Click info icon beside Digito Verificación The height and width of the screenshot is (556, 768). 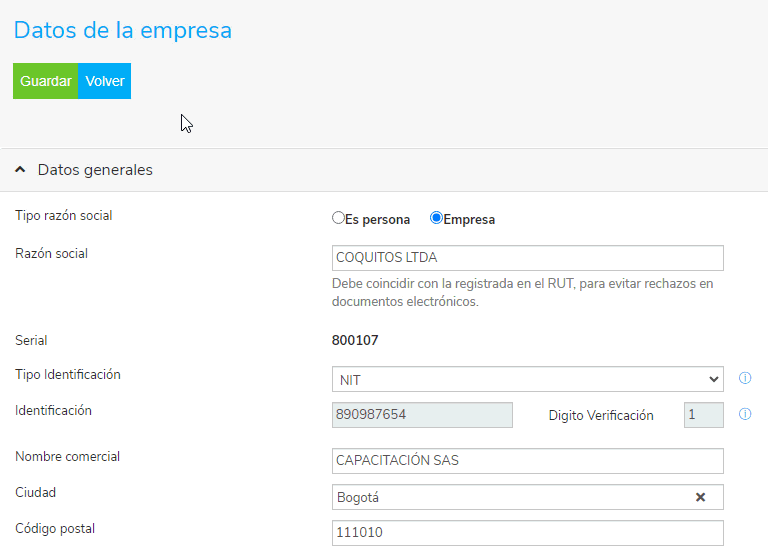click(744, 415)
